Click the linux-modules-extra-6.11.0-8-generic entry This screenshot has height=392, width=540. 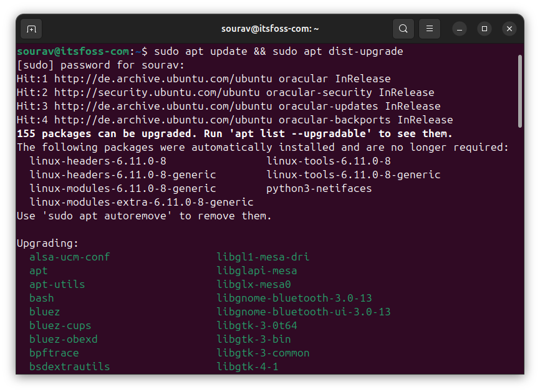(141, 202)
